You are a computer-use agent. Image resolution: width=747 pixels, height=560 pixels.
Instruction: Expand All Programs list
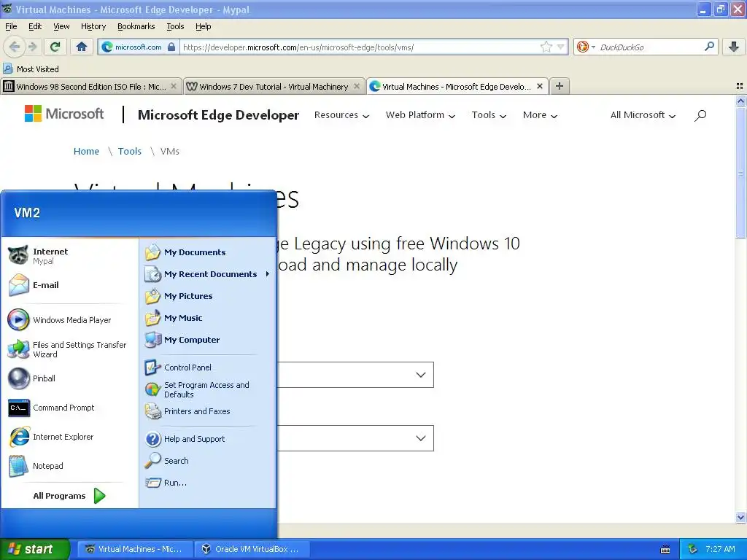click(69, 496)
